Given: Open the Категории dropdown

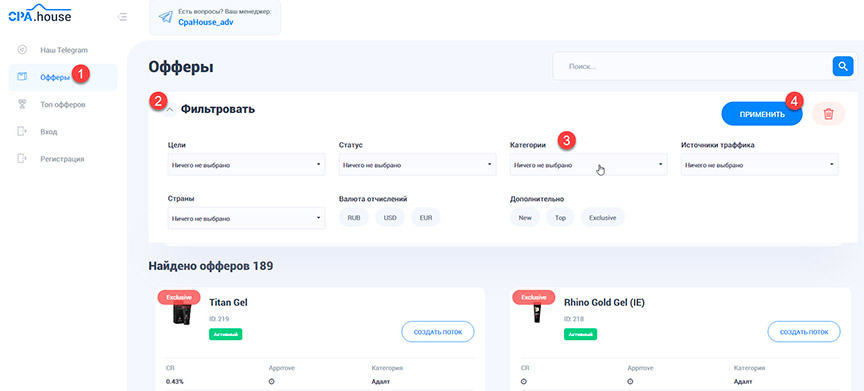Looking at the screenshot, I should [x=588, y=165].
